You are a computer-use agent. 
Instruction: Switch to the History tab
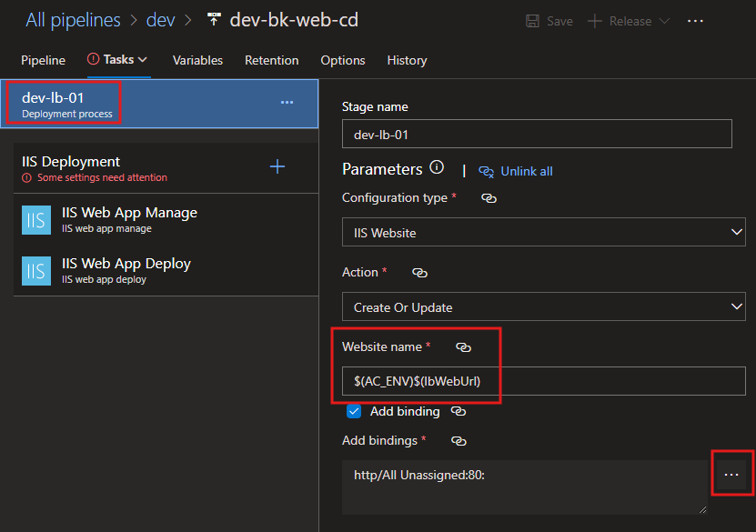tap(407, 60)
